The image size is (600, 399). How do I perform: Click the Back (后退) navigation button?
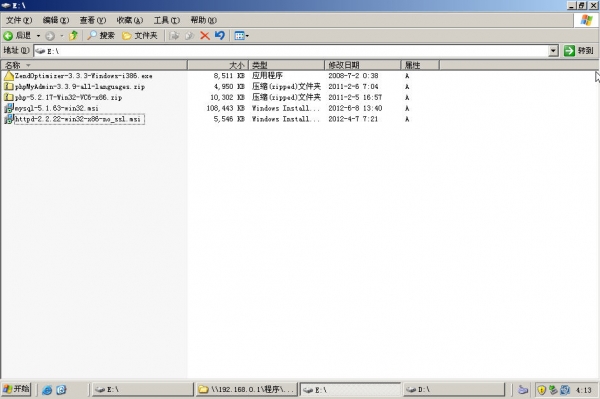(x=17, y=36)
